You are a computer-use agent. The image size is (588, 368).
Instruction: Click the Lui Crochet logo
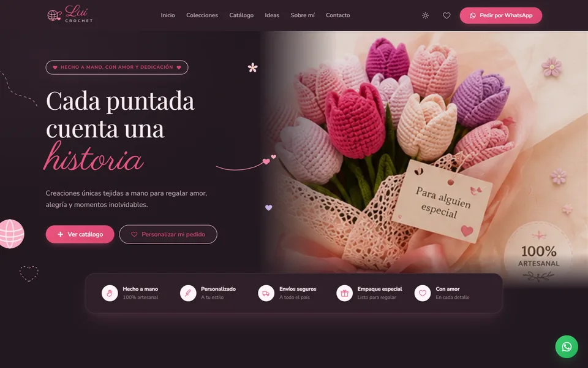[70, 14]
